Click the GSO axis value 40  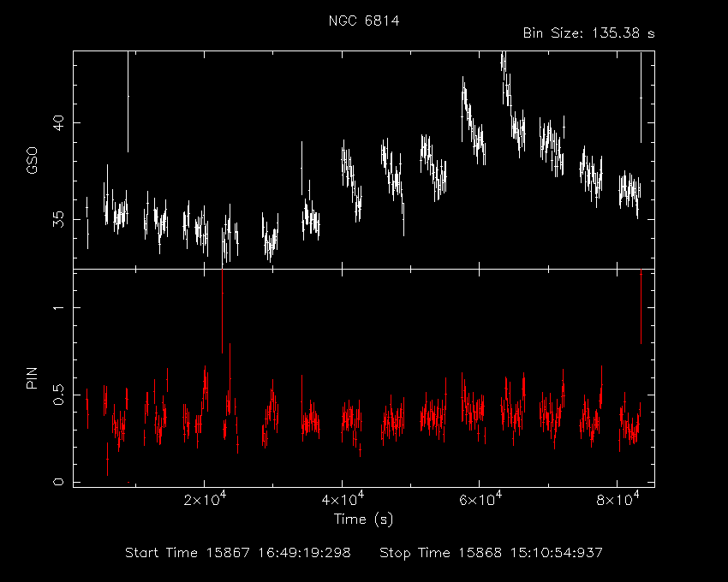[x=58, y=123]
